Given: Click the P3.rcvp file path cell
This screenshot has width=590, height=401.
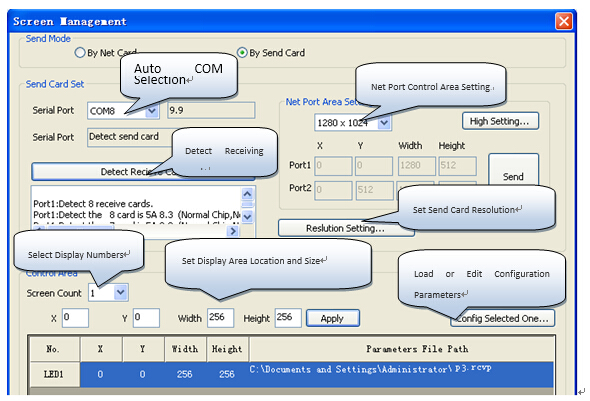Looking at the screenshot, I should 402,374.
